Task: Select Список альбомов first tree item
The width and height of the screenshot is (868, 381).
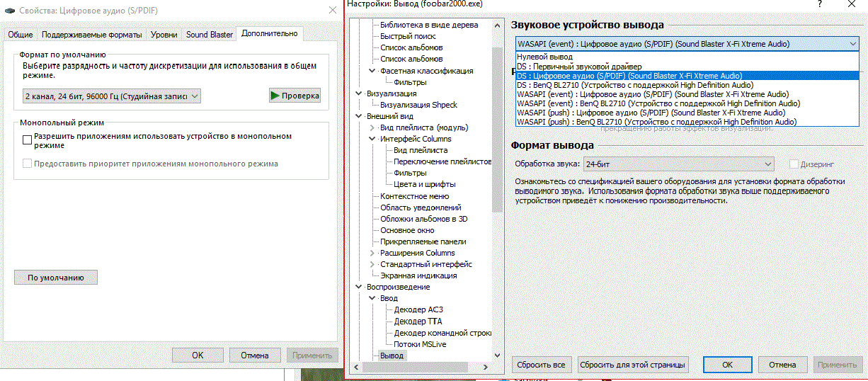Action: tap(411, 47)
